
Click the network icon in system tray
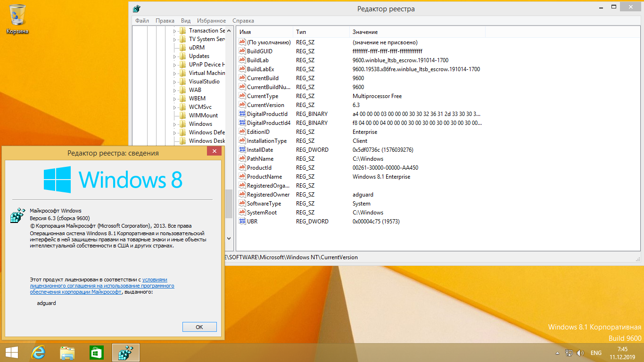tap(569, 353)
